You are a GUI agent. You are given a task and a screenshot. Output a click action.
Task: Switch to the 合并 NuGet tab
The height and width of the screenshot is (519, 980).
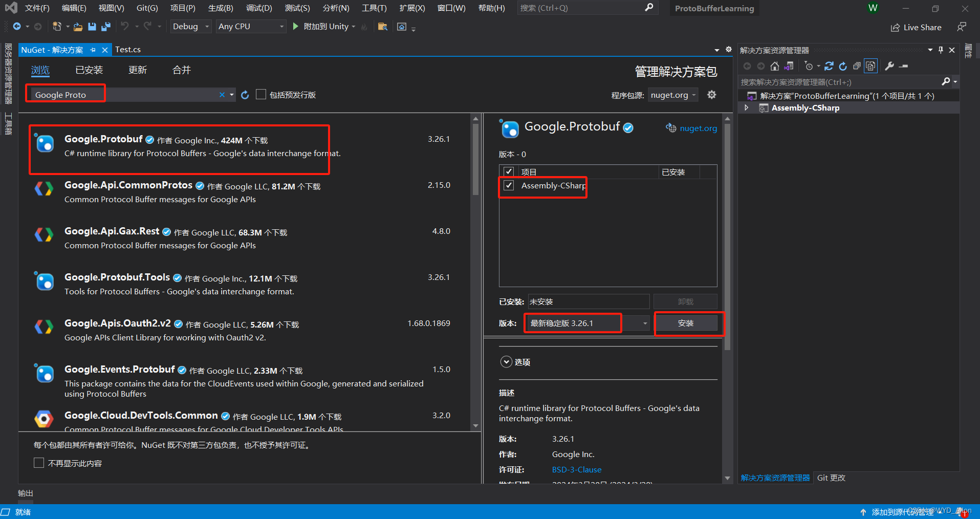[182, 70]
